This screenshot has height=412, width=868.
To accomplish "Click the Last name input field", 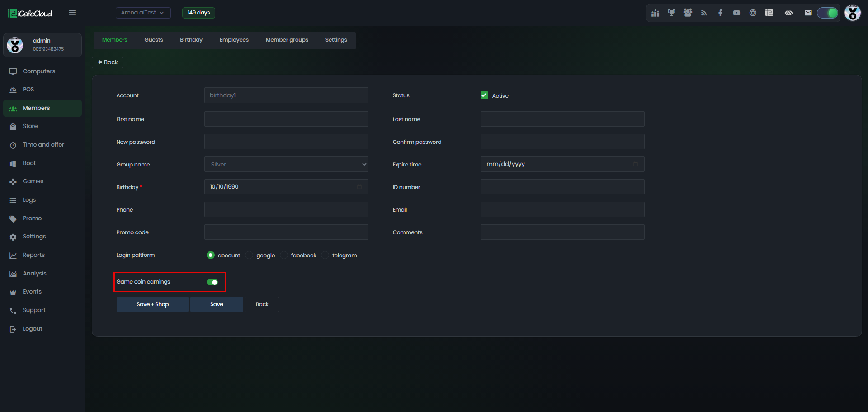I will coord(562,119).
